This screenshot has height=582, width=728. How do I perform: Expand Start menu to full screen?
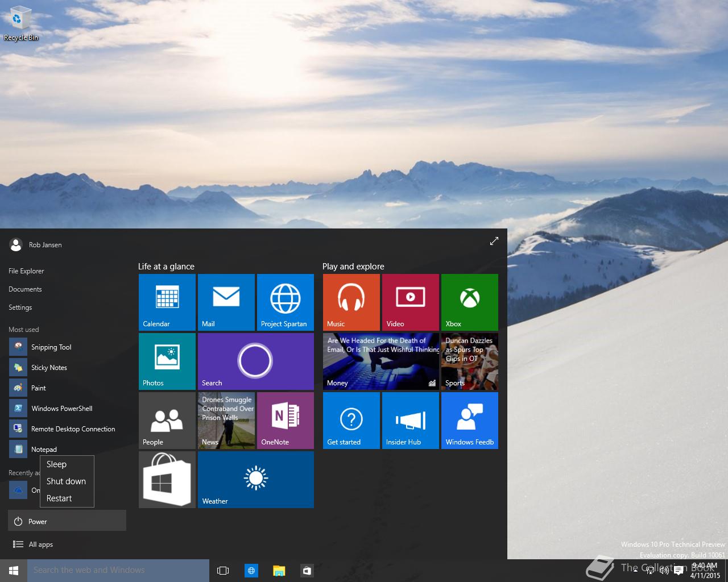coord(494,241)
